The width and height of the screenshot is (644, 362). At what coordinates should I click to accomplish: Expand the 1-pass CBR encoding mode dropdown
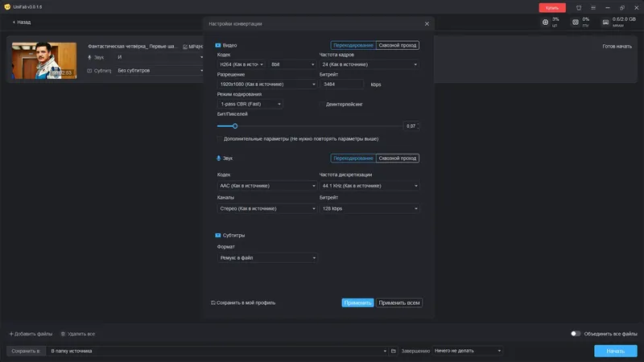(x=250, y=104)
